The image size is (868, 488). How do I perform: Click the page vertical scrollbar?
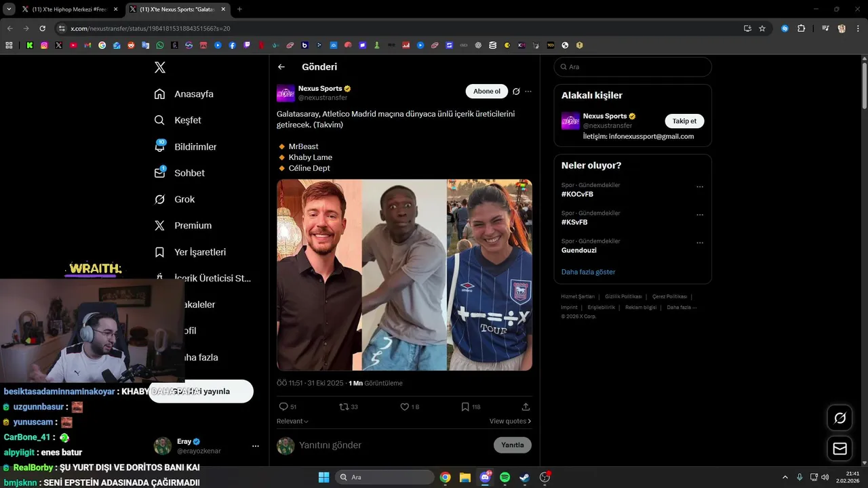[865, 85]
